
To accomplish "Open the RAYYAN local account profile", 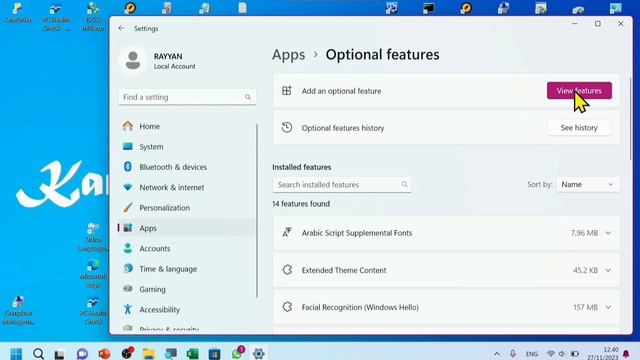I will click(x=159, y=61).
